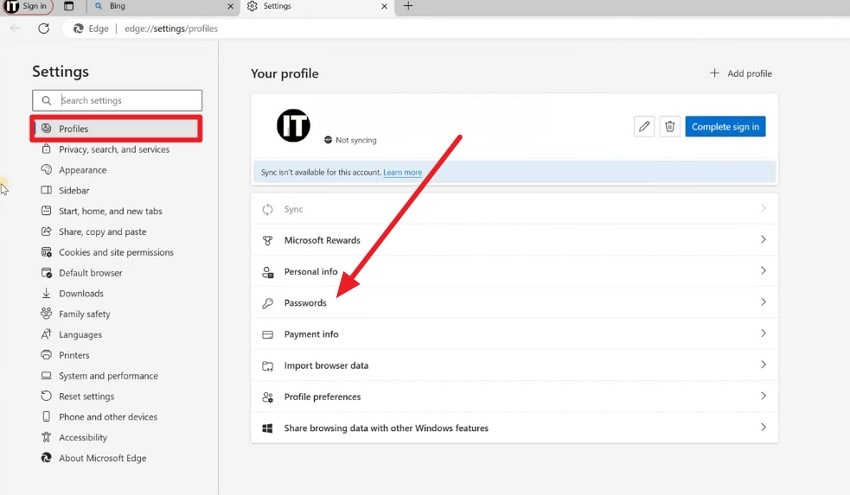Click the Search settings field
The height and width of the screenshot is (495, 850).
click(117, 100)
